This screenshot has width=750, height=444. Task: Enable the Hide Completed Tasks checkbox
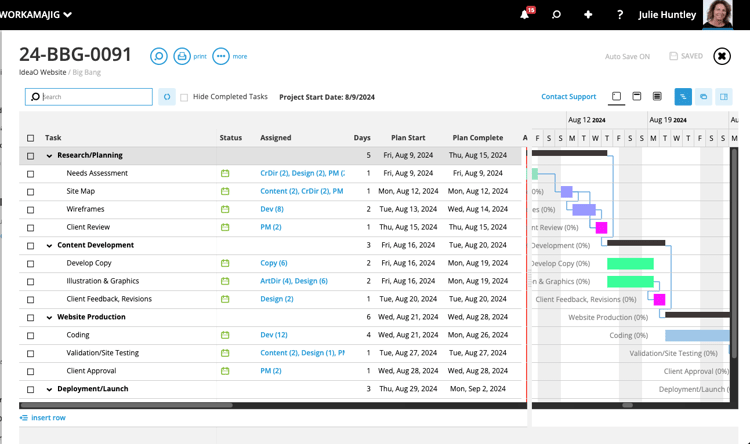(184, 97)
